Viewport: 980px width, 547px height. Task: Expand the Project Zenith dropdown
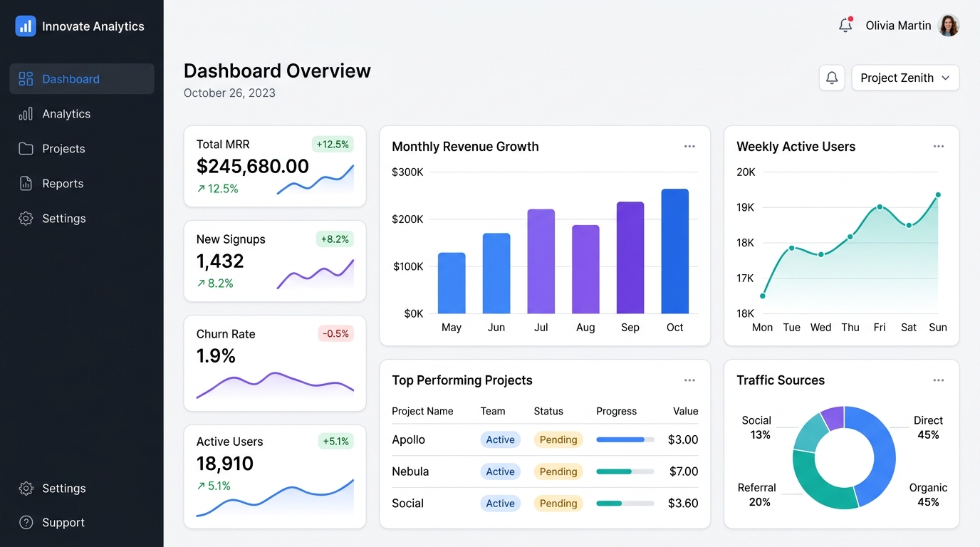pyautogui.click(x=905, y=78)
